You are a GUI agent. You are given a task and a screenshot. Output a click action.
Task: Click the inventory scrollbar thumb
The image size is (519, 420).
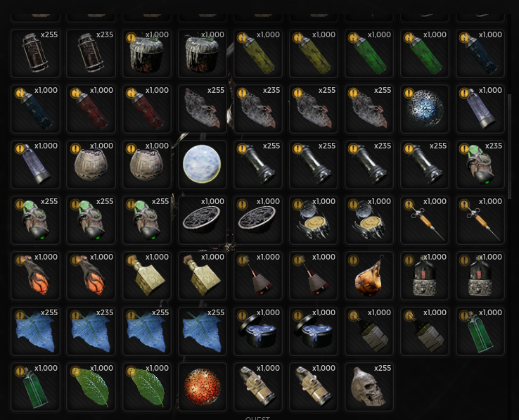pos(509,146)
